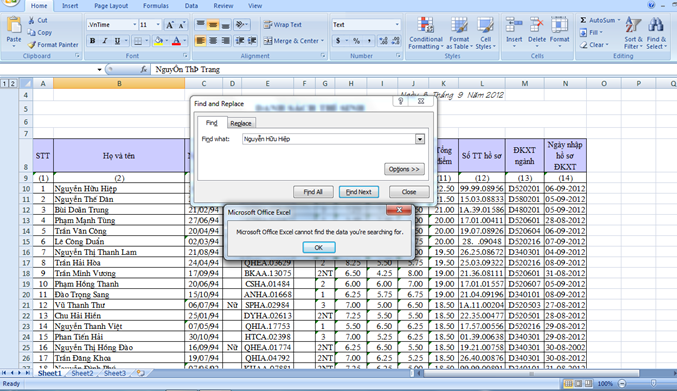Toggle Italic formatting
The width and height of the screenshot is (677, 391).
click(x=104, y=41)
